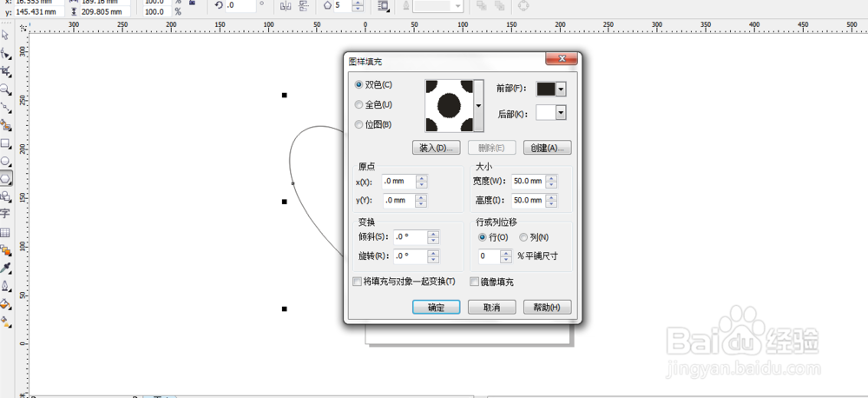This screenshot has width=868, height=398.
Task: Select the Rectangle tool
Action: [x=5, y=143]
